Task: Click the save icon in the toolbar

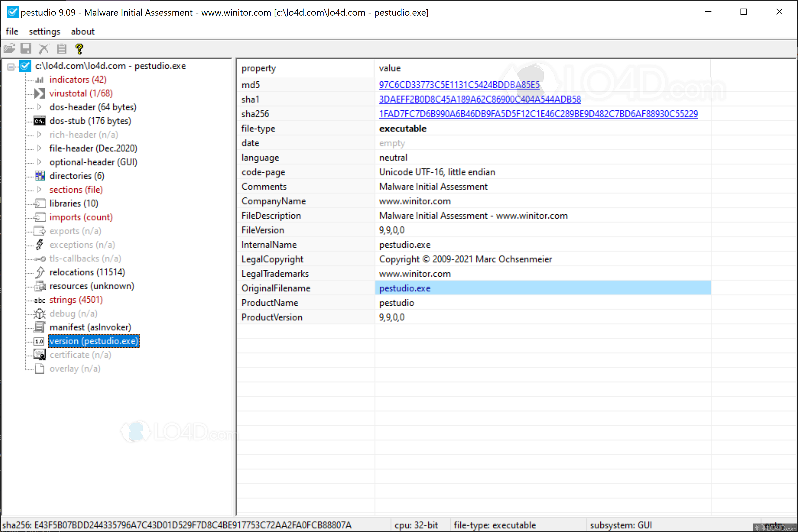Action: 26,48
